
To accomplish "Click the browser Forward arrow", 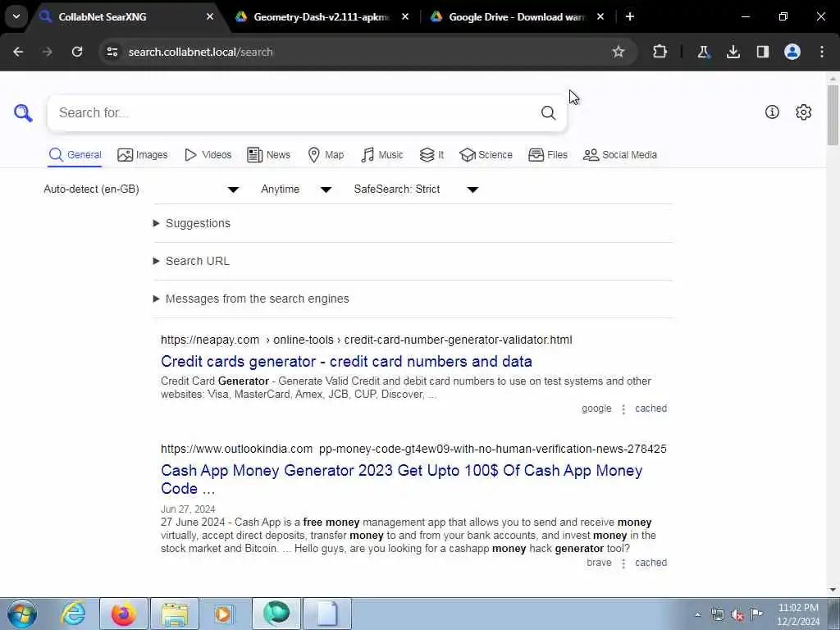I will pyautogui.click(x=48, y=52).
